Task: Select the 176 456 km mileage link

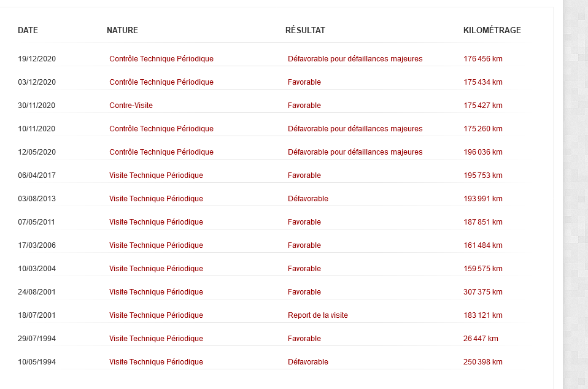Action: pyautogui.click(x=483, y=59)
